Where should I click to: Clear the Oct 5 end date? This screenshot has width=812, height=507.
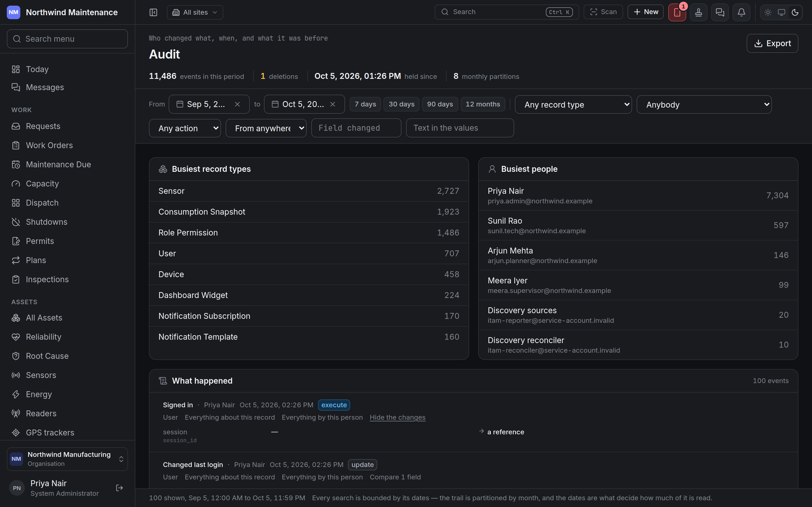[x=332, y=104]
